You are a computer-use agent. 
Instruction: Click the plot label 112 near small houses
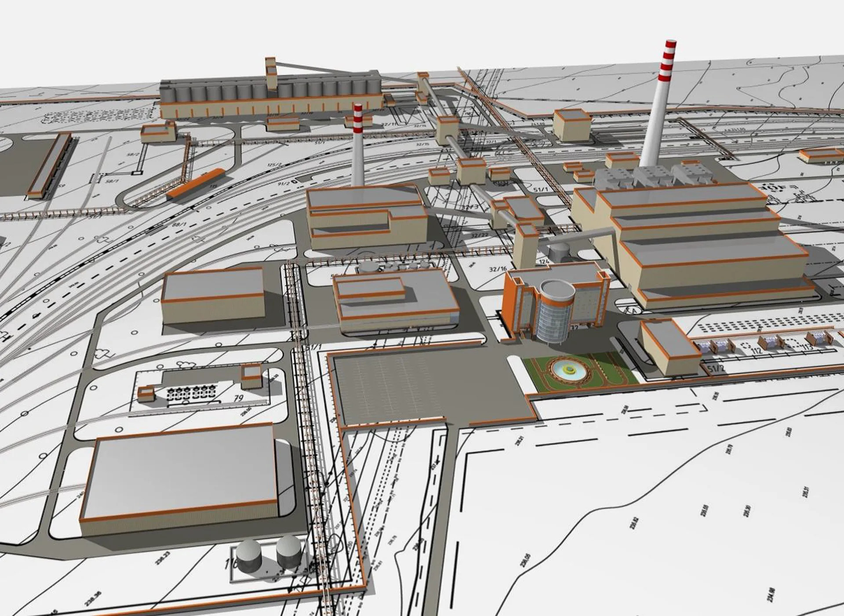757,351
